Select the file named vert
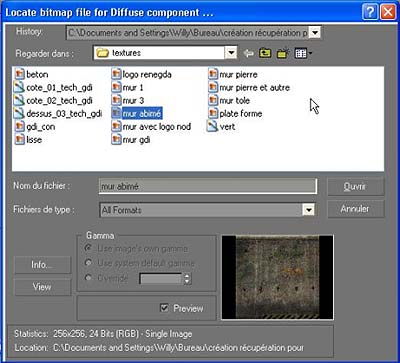400x363 pixels. click(x=227, y=127)
